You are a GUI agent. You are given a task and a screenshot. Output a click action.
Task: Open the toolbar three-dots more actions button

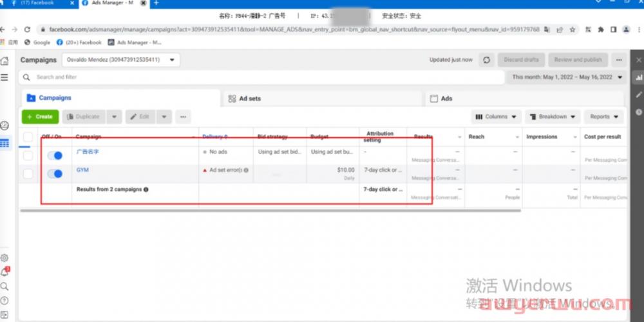click(x=183, y=117)
